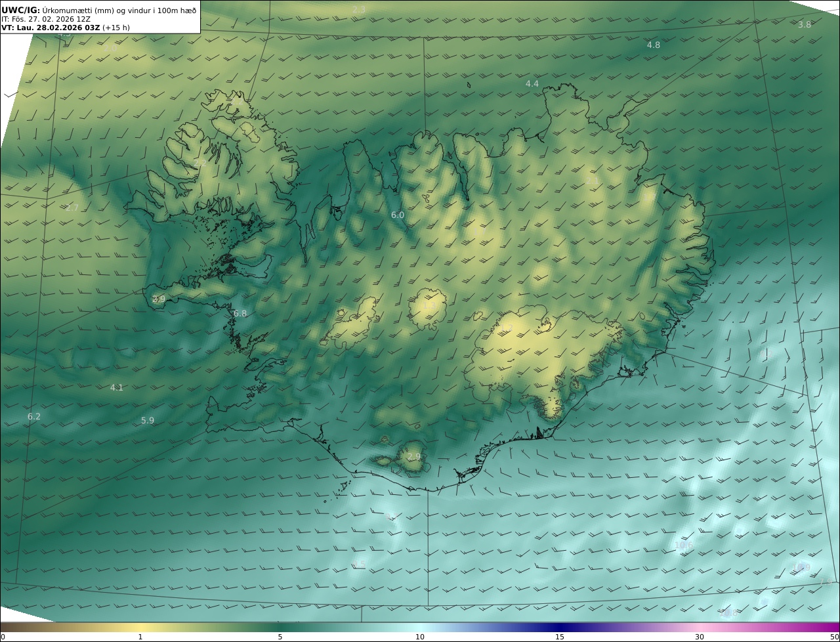Image resolution: width=840 pixels, height=642 pixels.
Task: Click the 5 mm tick on the colorbar
Action: pyautogui.click(x=280, y=637)
